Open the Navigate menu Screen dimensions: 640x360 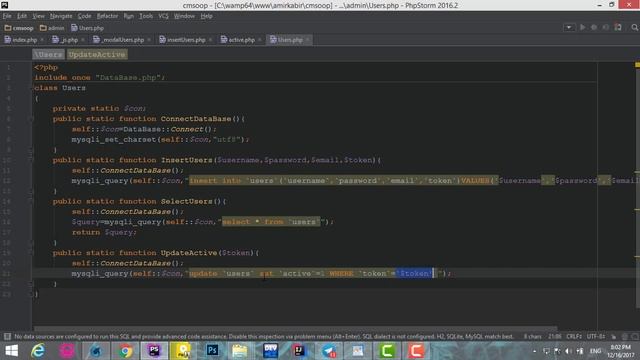point(61,16)
